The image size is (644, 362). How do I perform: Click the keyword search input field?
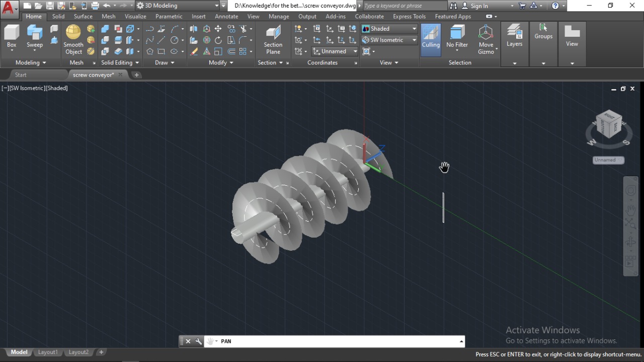pos(405,6)
